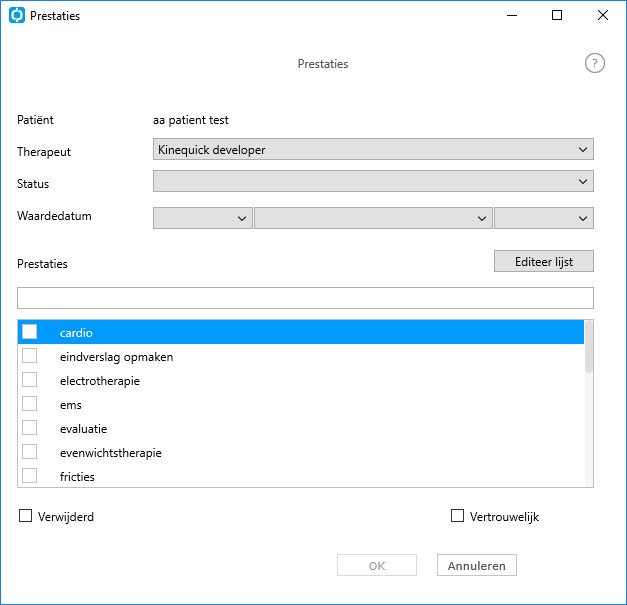Enable the Verwijderd checkbox
Image resolution: width=627 pixels, height=605 pixels.
26,516
